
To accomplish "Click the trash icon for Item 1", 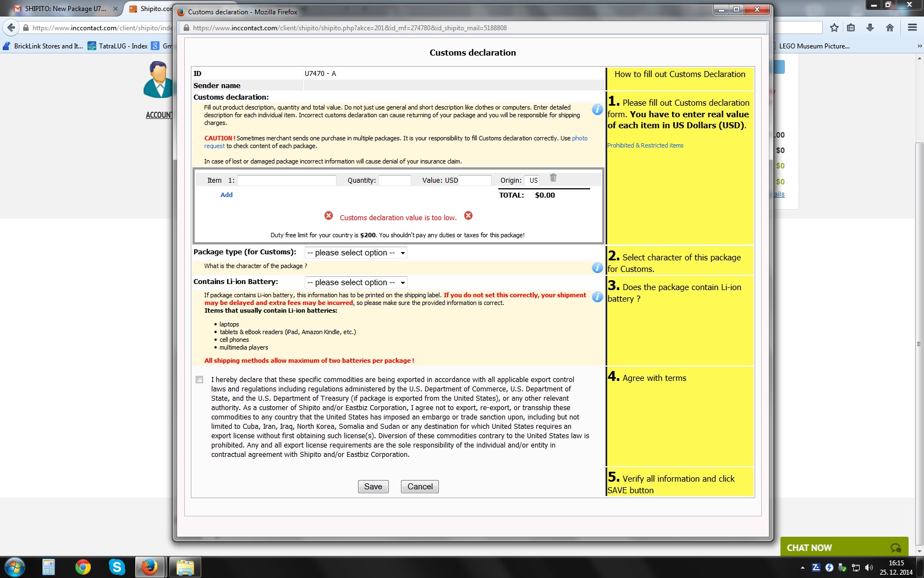I will (x=553, y=178).
